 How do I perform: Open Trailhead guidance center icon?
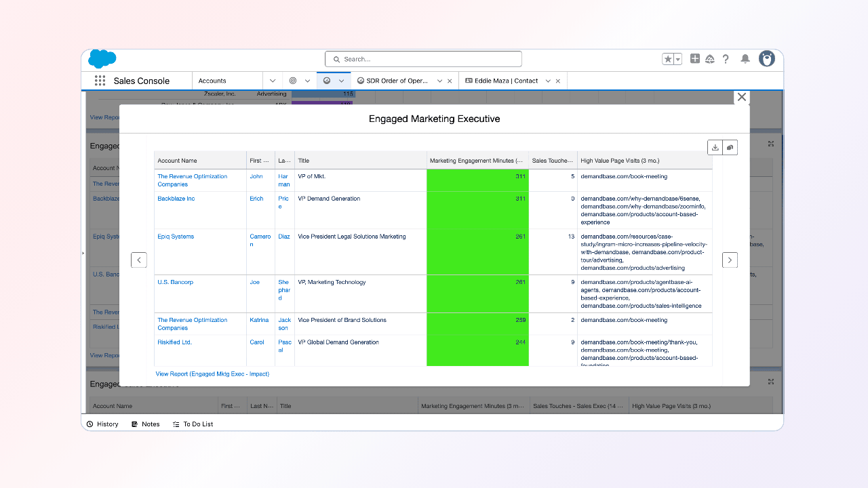tap(710, 59)
